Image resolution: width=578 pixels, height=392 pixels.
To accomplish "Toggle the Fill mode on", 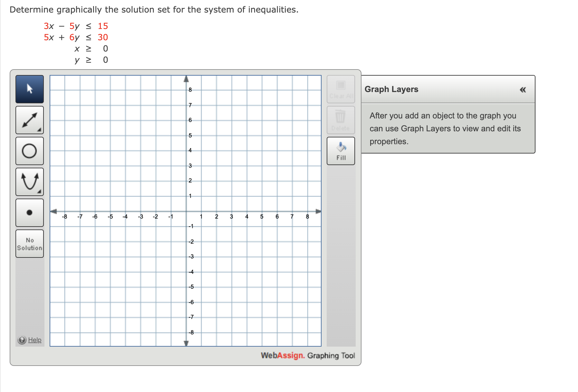I will click(x=340, y=151).
